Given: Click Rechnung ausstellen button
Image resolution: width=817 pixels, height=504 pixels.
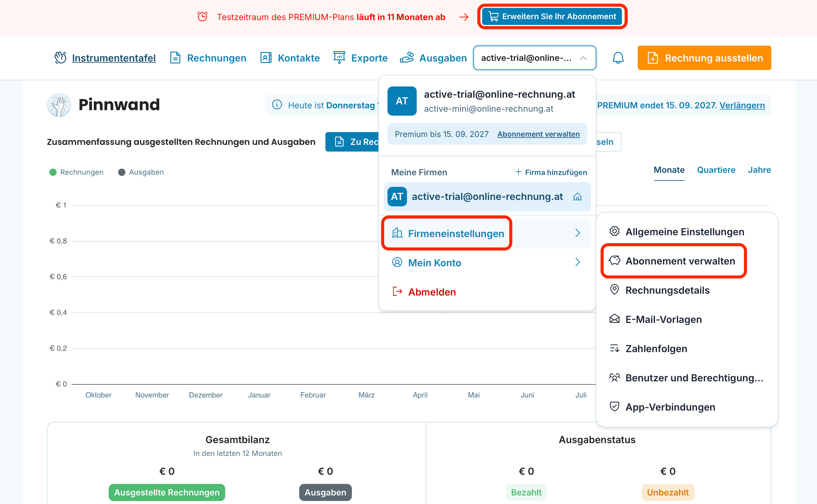Looking at the screenshot, I should click(704, 58).
